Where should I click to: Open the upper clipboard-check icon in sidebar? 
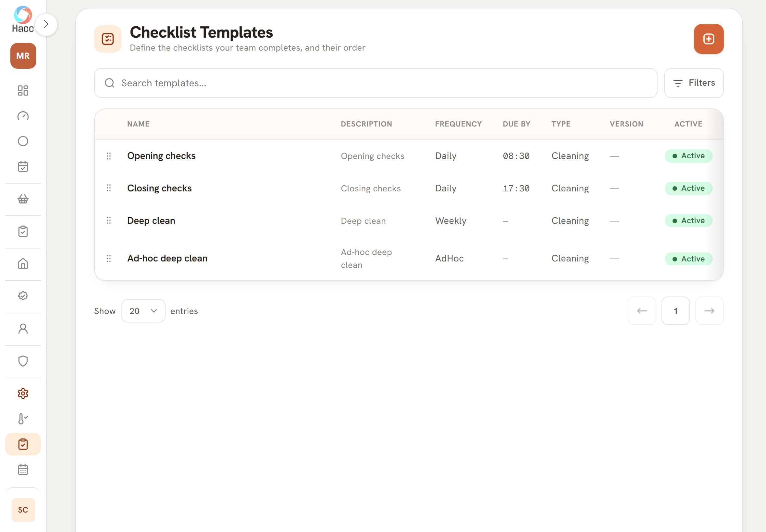[23, 231]
